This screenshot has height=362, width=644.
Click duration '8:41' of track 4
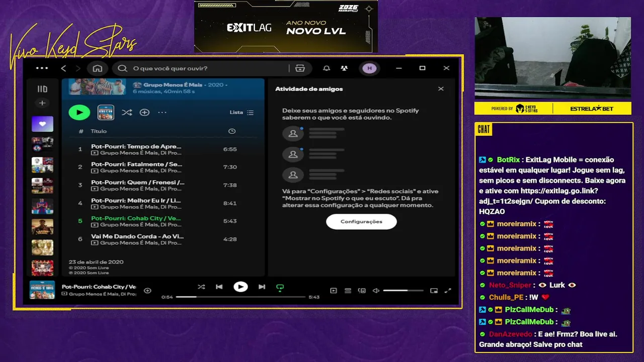click(x=230, y=203)
